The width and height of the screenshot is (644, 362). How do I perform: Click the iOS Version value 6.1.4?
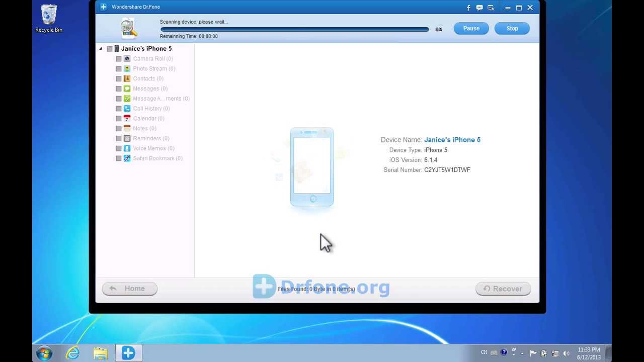431,160
